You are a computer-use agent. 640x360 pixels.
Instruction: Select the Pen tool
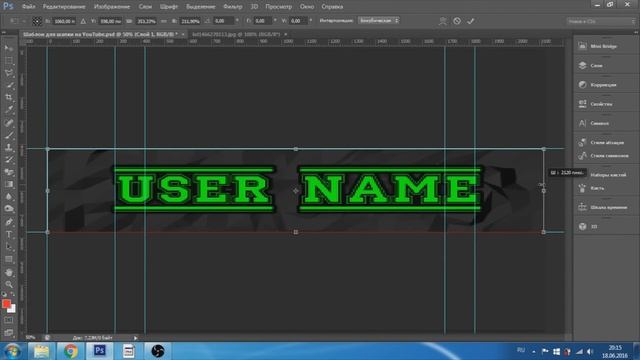pos(9,222)
